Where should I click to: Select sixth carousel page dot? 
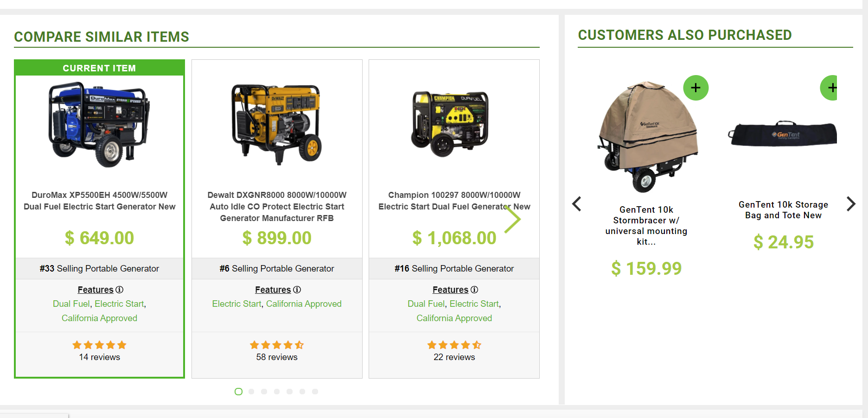click(x=302, y=392)
